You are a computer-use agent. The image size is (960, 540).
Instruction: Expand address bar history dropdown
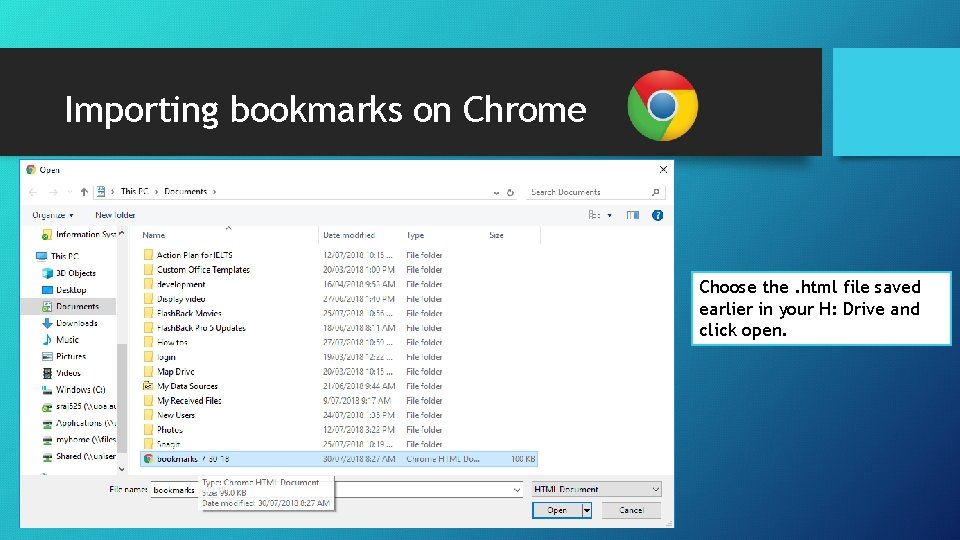[496, 192]
